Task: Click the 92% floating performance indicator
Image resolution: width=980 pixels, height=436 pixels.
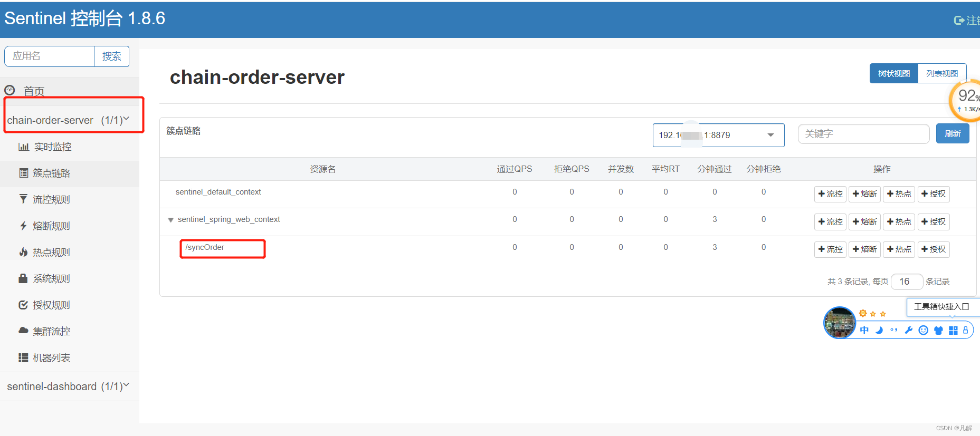Action: 966,100
